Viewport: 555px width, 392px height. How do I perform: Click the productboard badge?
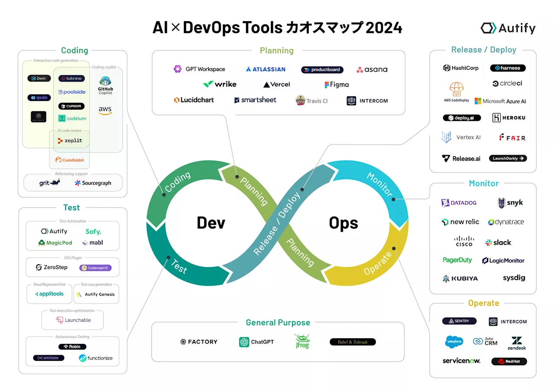322,70
